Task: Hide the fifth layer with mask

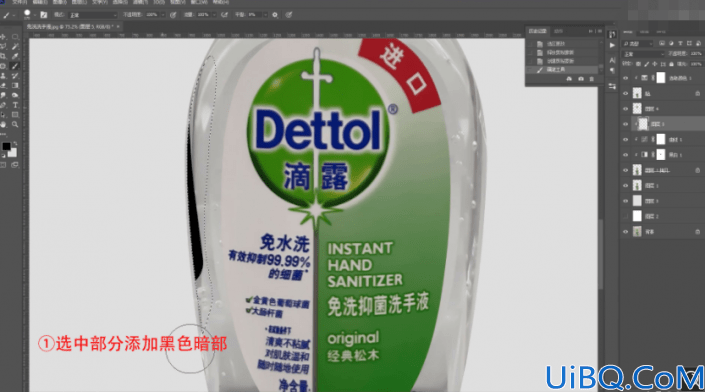Action: tap(625, 140)
